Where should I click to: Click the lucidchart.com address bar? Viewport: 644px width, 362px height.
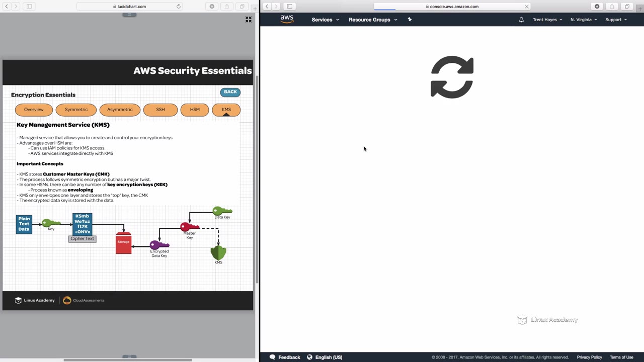(x=130, y=7)
